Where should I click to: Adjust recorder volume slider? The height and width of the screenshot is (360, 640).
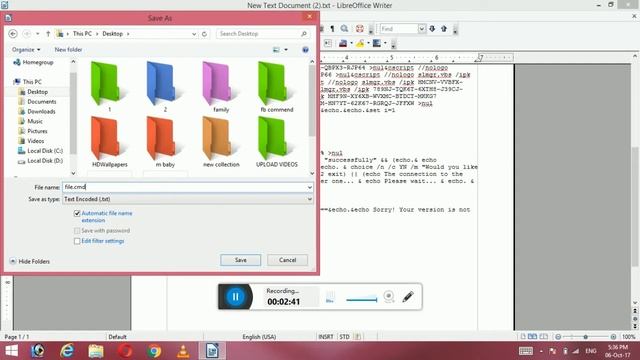tap(362, 300)
